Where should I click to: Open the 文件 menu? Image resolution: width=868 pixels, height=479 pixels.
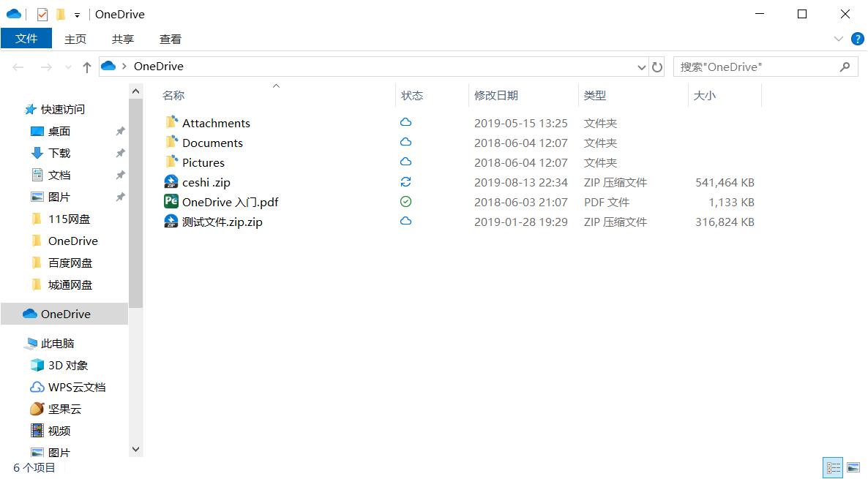[26, 38]
